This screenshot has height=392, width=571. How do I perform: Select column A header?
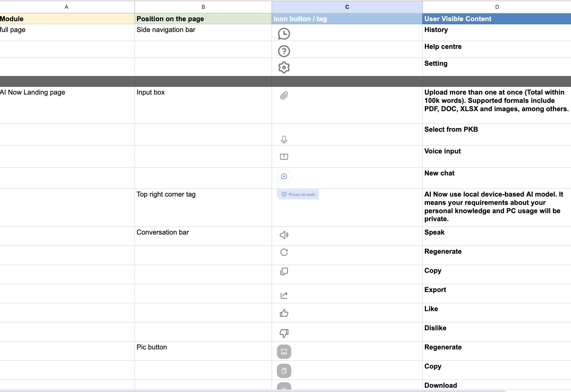tap(67, 7)
